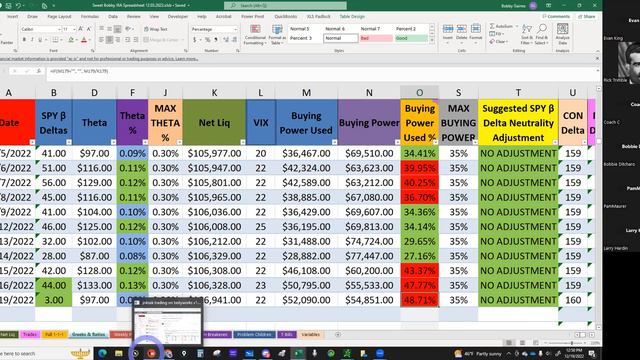Apply the percent style
This screenshot has height=360, width=640.
pos(207,40)
